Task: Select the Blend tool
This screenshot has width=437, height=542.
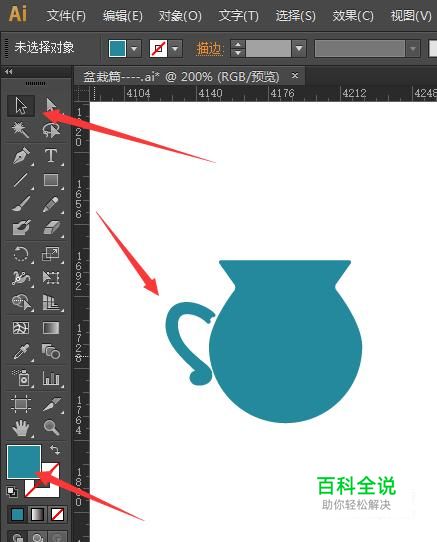Action: (51, 352)
